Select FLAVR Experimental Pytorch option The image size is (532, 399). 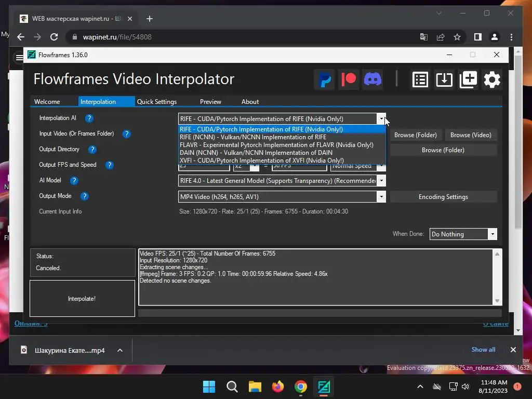(282, 145)
